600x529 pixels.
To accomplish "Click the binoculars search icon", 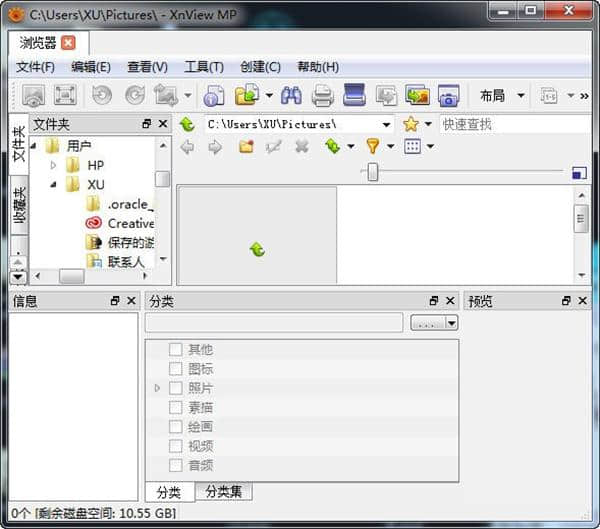I will (292, 96).
